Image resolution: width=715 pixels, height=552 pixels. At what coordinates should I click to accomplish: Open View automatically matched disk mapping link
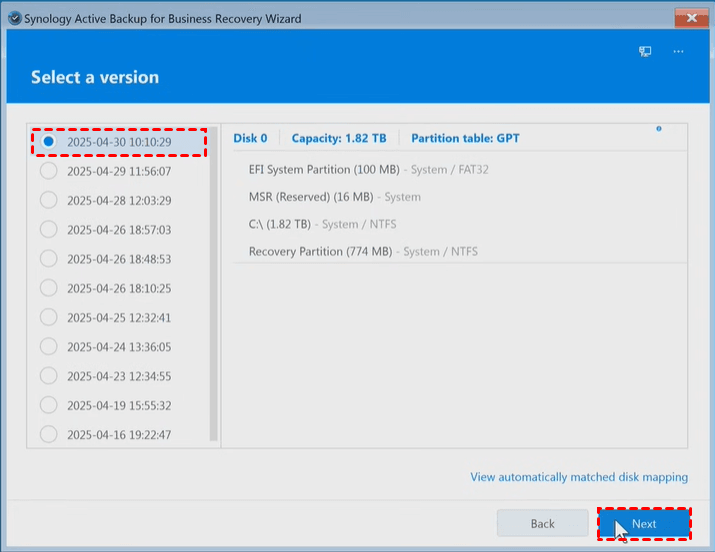coord(579,477)
